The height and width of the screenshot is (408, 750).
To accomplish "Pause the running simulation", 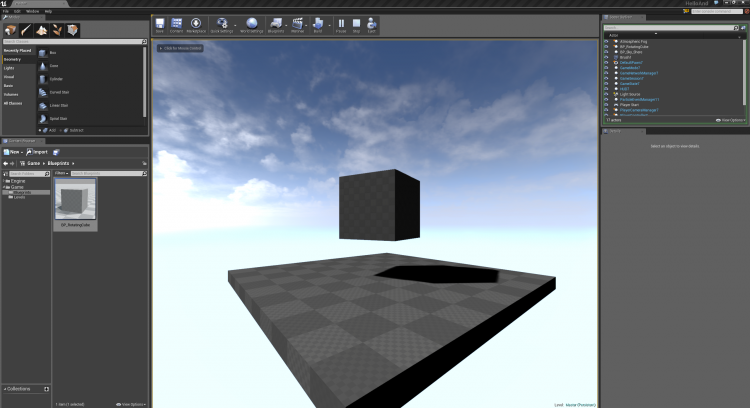I will click(x=341, y=25).
